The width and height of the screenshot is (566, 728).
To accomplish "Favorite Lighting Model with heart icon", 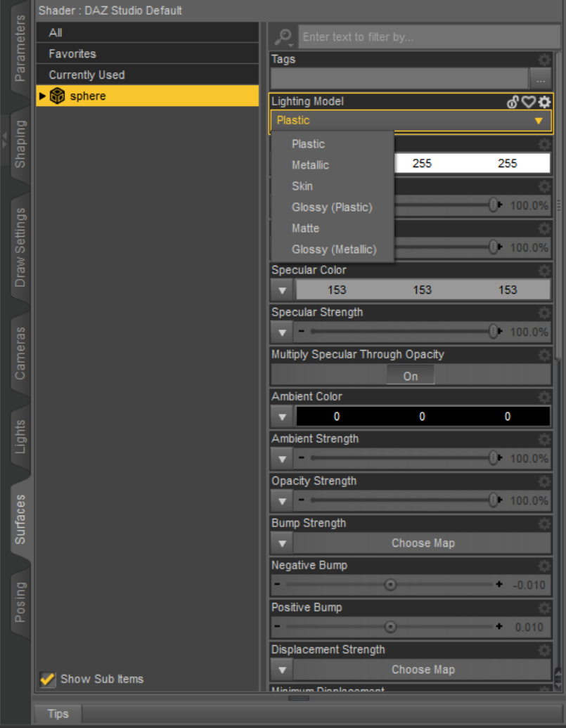I will pos(528,102).
